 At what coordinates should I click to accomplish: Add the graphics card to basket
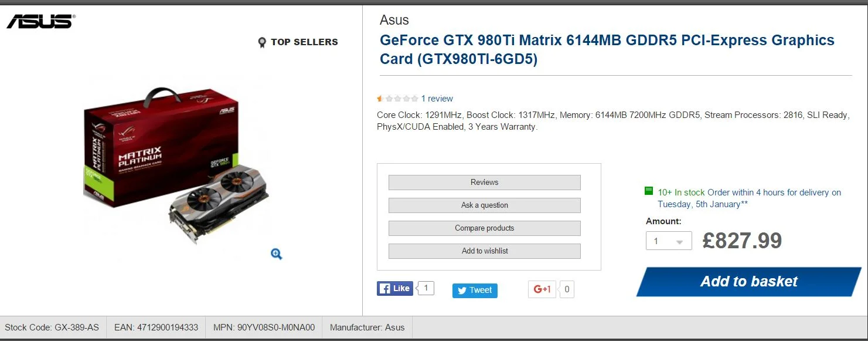click(x=749, y=282)
